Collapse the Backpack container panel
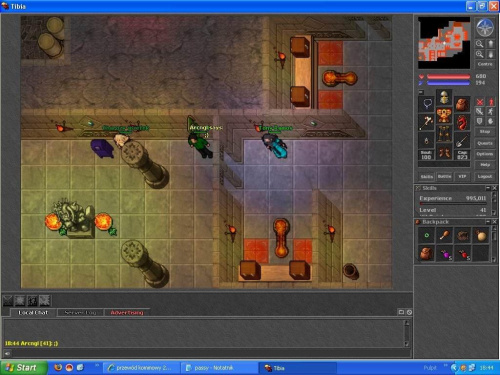This screenshot has height=375, width=500. point(488,222)
